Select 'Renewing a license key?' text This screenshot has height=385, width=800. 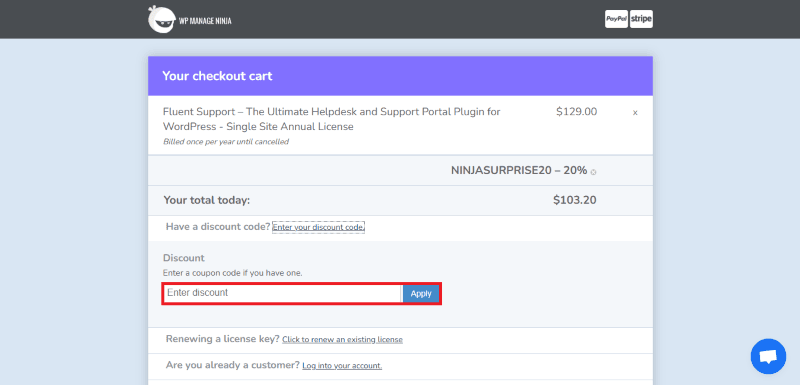coord(223,339)
